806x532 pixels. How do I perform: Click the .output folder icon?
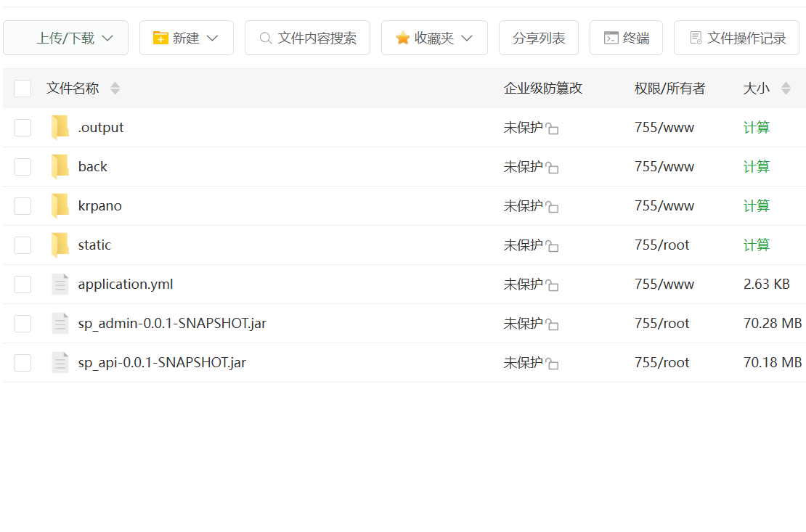click(60, 128)
